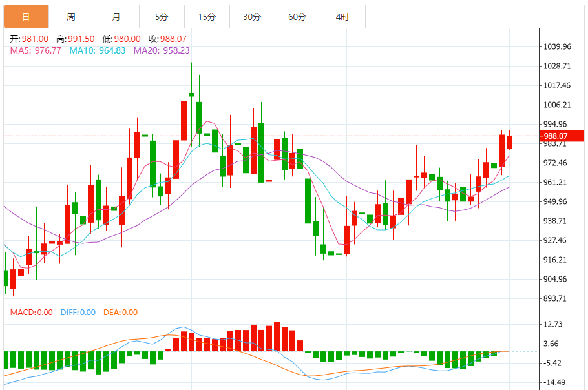The height and width of the screenshot is (390, 588).
Task: Click the 938.71 price axis label
Action: [556, 221]
